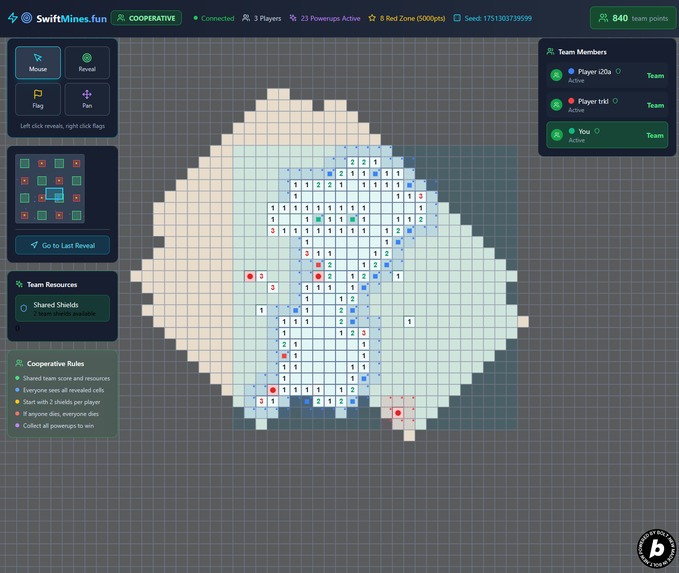679x573 pixels.
Task: Click the star icon beside Red Zone
Action: coord(372,18)
